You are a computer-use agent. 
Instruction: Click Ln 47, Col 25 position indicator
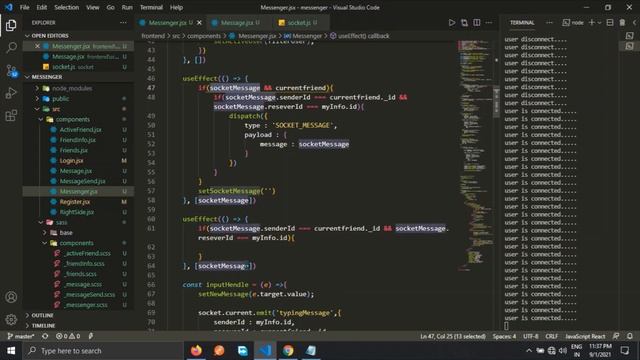(x=453, y=336)
